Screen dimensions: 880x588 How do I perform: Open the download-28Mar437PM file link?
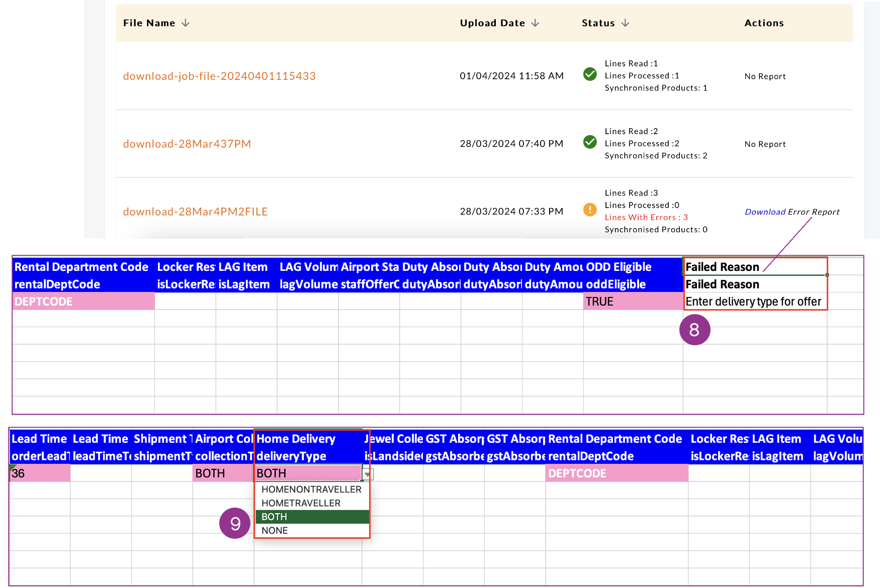(187, 144)
